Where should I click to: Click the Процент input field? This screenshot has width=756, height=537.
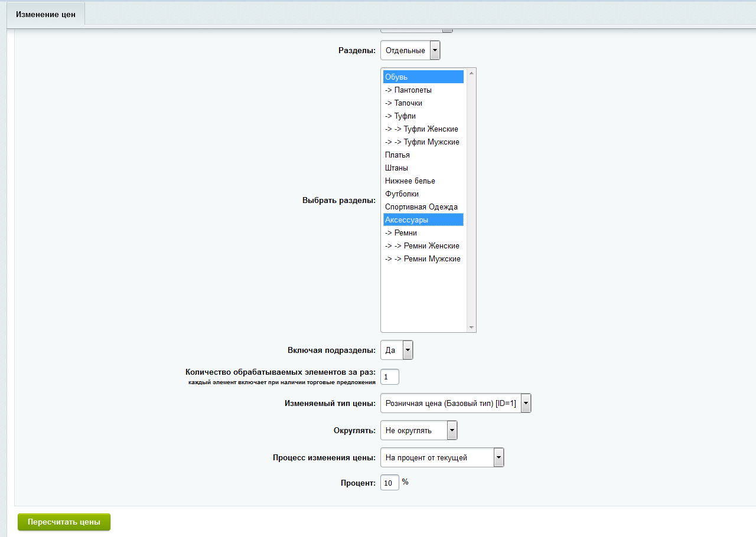pyautogui.click(x=389, y=482)
